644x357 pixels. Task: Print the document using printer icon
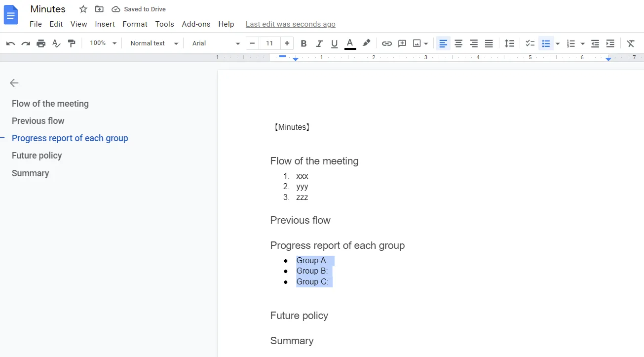pos(41,43)
